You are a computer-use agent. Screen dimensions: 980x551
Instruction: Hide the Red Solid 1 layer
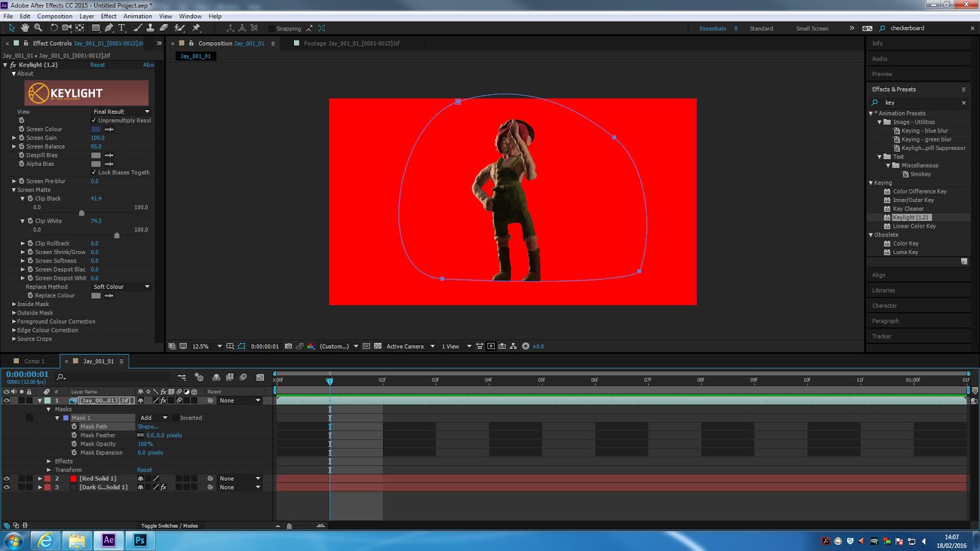point(7,478)
